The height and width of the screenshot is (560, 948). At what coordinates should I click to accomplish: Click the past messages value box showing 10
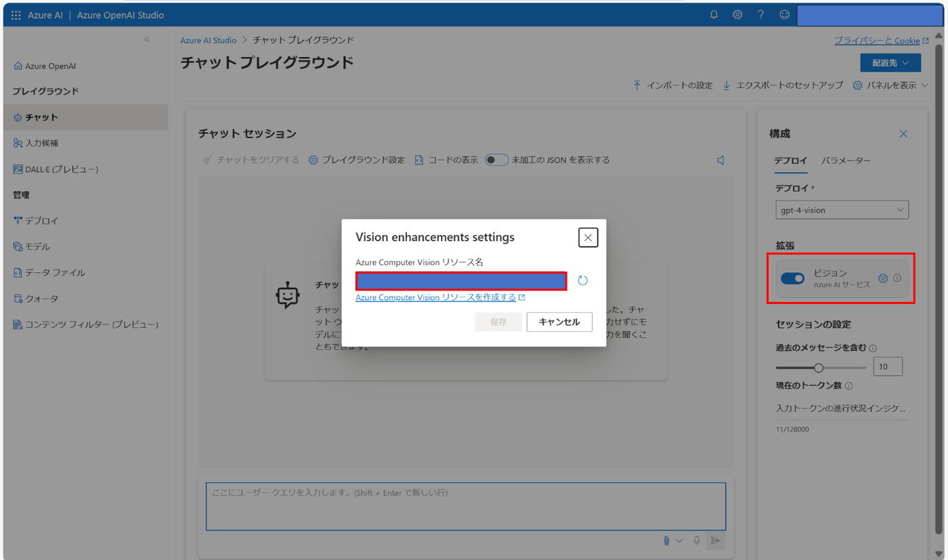pyautogui.click(x=888, y=367)
